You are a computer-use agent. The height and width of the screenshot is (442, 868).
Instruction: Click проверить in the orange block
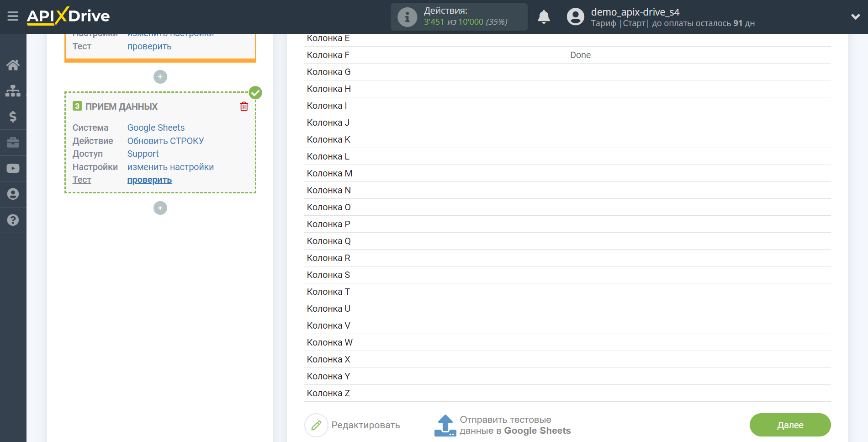click(149, 46)
